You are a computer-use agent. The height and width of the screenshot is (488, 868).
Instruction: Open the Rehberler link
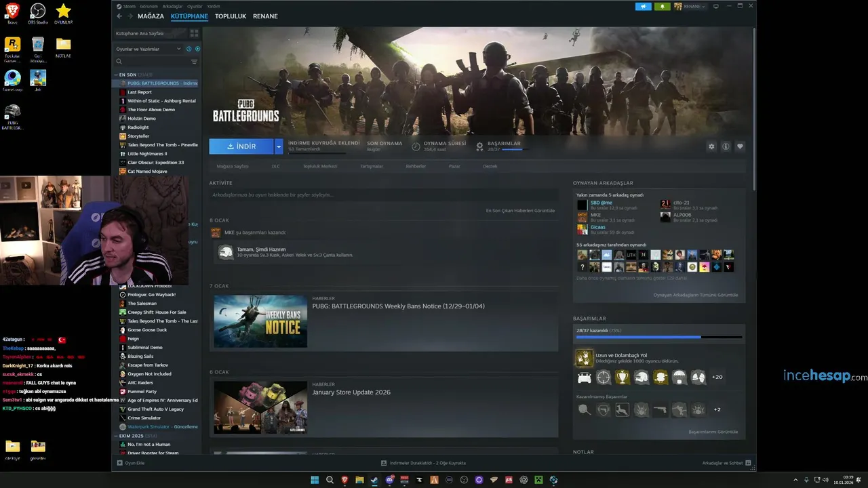[x=416, y=166]
